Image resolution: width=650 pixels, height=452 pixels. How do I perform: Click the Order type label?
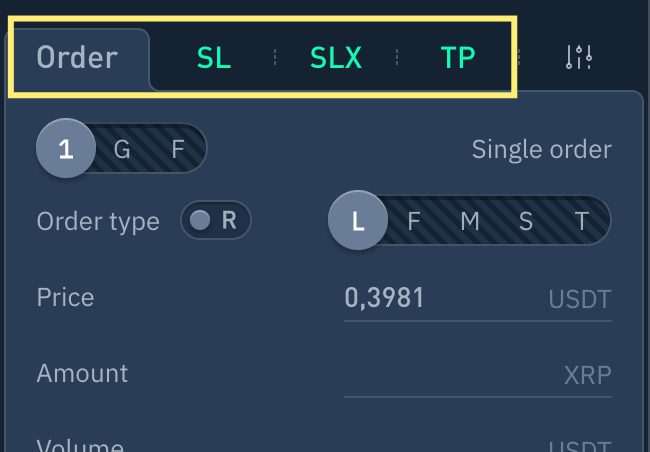point(98,221)
